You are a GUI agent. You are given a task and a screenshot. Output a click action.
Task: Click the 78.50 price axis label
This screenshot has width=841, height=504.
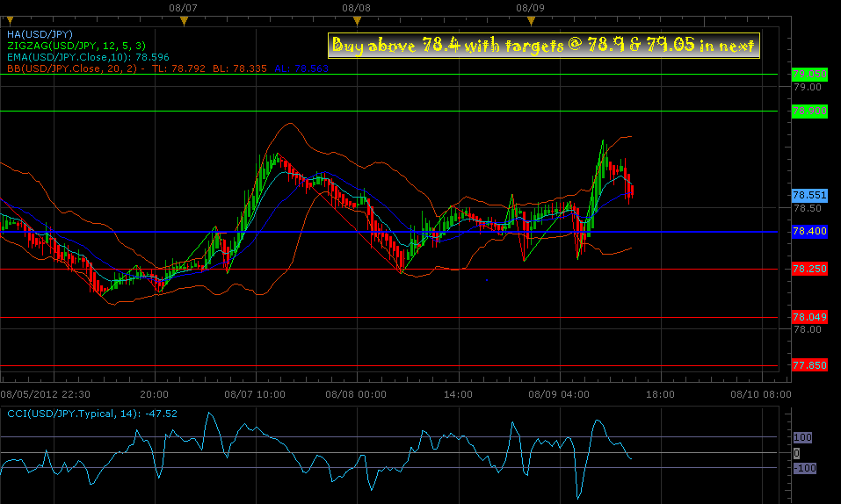[x=808, y=208]
